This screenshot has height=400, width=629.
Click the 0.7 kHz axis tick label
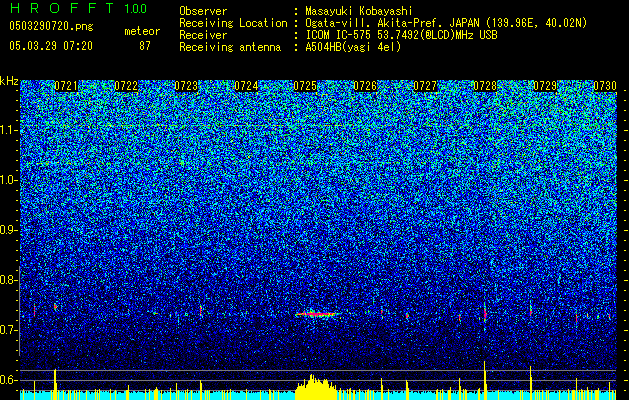(7, 330)
